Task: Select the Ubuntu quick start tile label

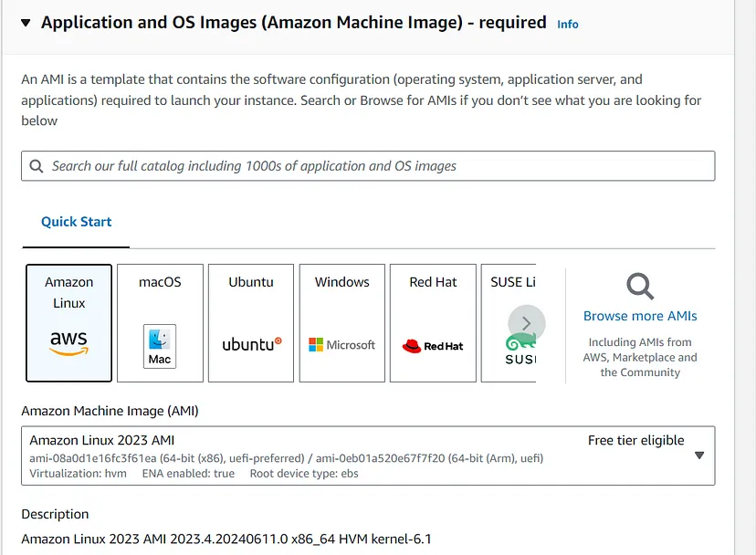Action: [x=251, y=282]
